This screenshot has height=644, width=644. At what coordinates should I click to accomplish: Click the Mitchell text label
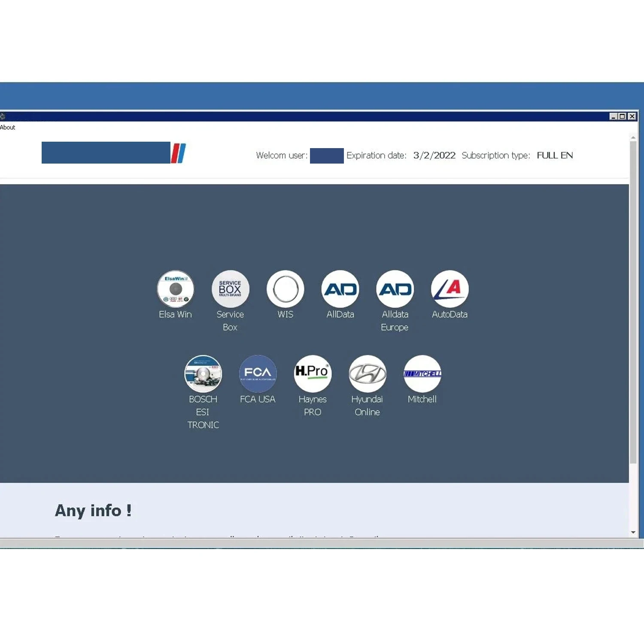click(x=422, y=399)
